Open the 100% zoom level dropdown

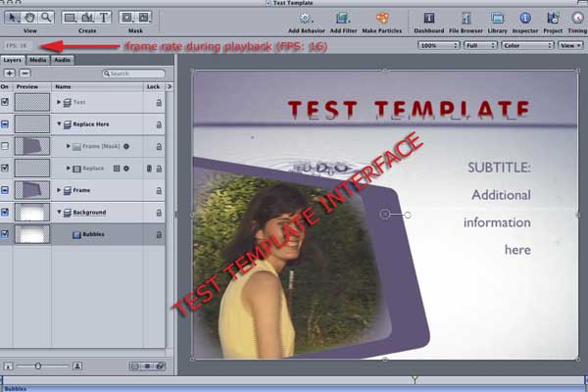point(438,45)
